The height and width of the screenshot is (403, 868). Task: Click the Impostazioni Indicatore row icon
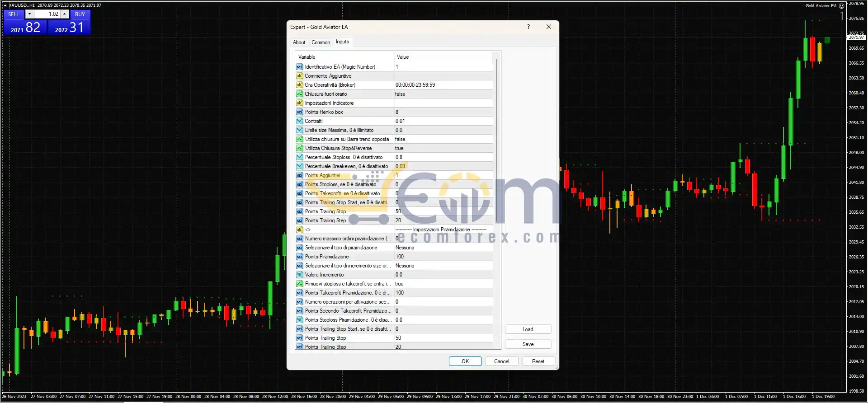pyautogui.click(x=299, y=103)
